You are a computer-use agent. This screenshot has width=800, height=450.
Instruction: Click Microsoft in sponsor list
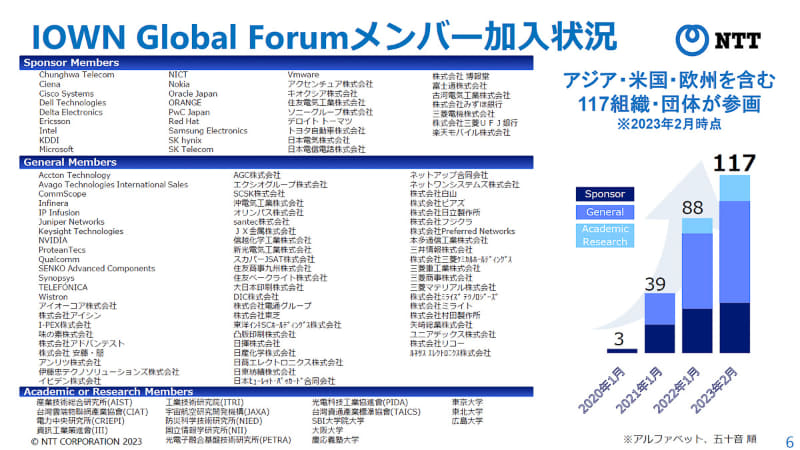pyautogui.click(x=56, y=149)
